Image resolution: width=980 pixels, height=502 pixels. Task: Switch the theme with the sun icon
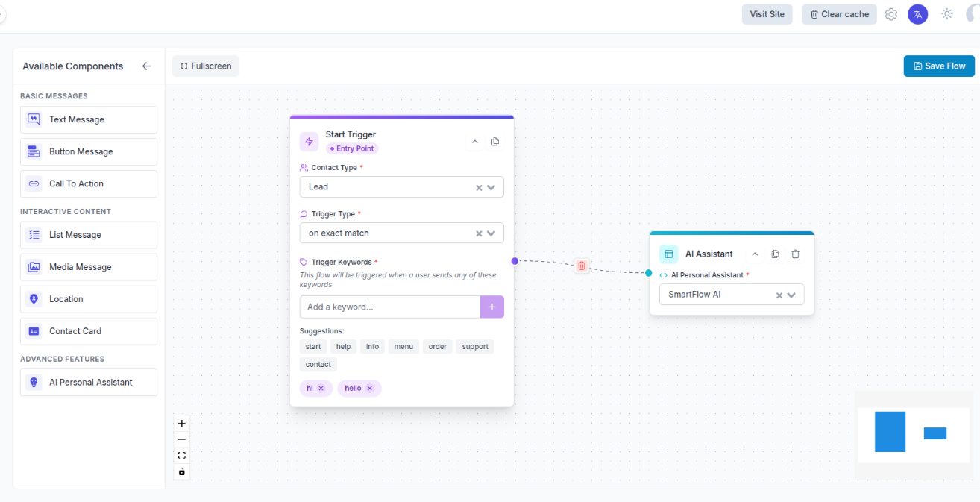pos(946,13)
